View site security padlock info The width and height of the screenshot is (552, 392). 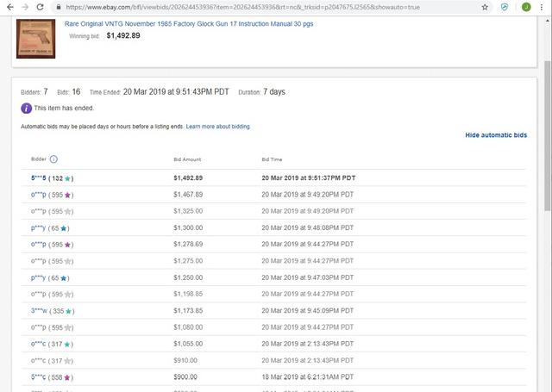(x=59, y=7)
